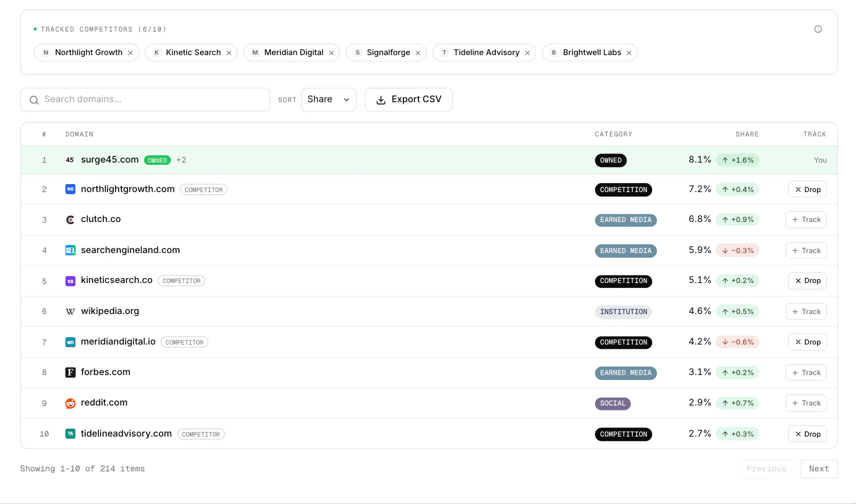Remove Kinetic Search chip
Screen dimensions: 856x504
(x=229, y=53)
